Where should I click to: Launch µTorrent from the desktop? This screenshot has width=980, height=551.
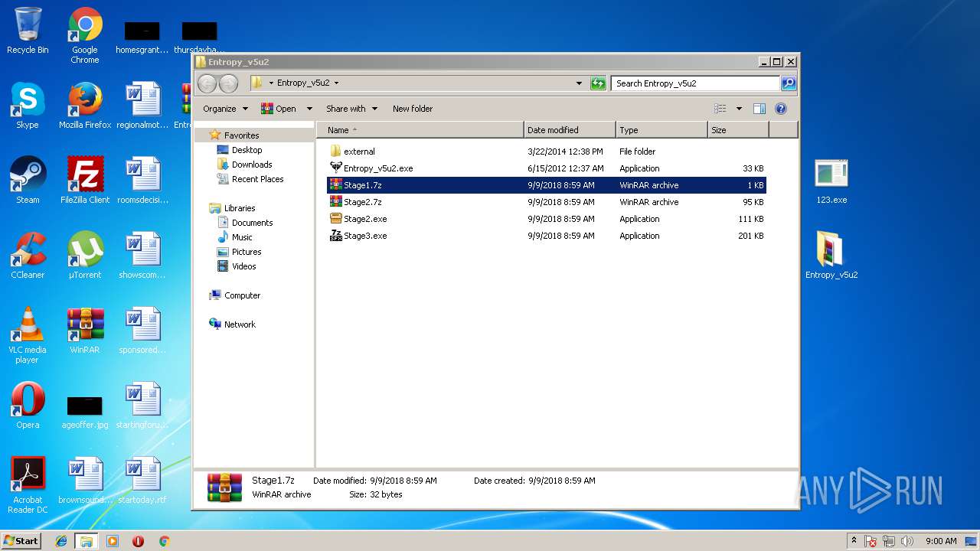click(85, 256)
